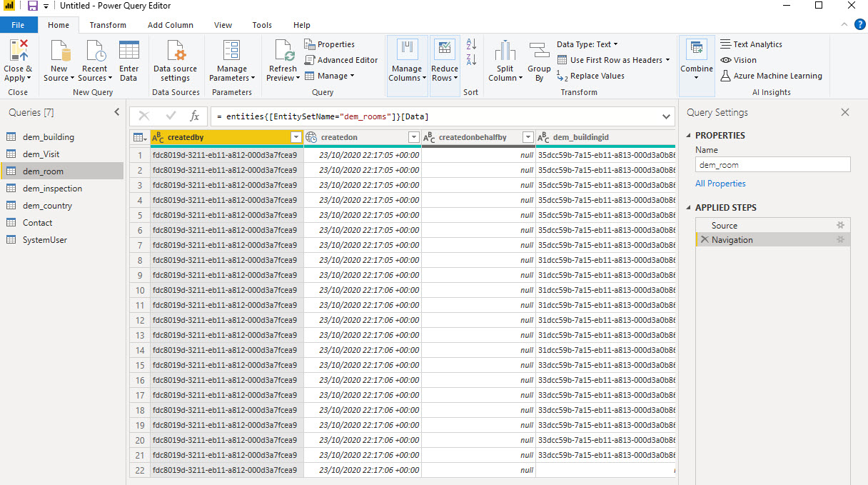Switch to the Tools tab

[x=262, y=25]
